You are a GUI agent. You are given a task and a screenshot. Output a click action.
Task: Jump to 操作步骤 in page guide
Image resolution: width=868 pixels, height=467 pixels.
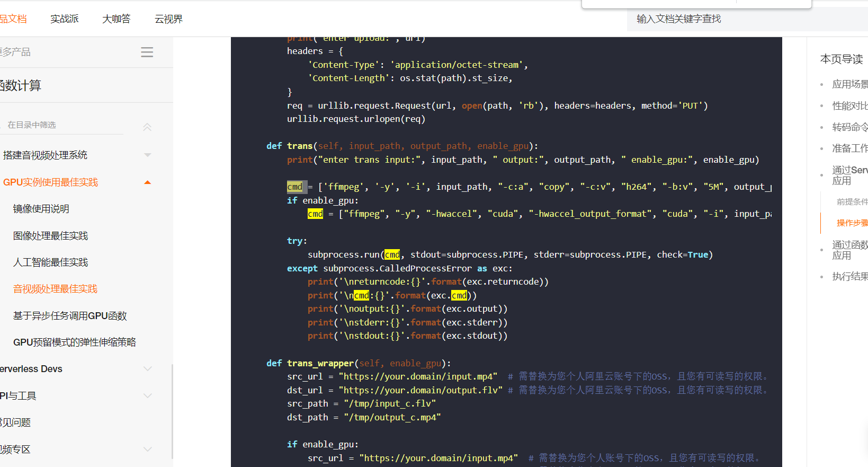[x=852, y=223]
